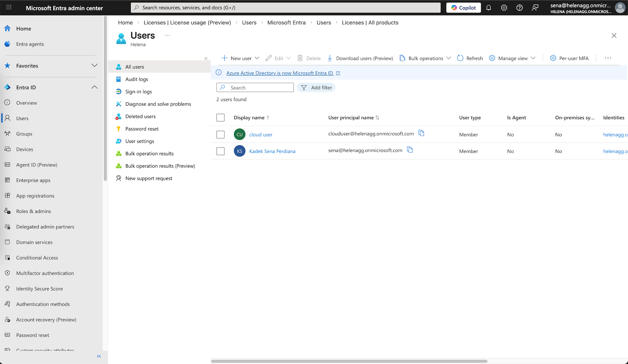Image resolution: width=628 pixels, height=364 pixels.
Task: Collapse the Users side menu arrows
Action: point(206,59)
